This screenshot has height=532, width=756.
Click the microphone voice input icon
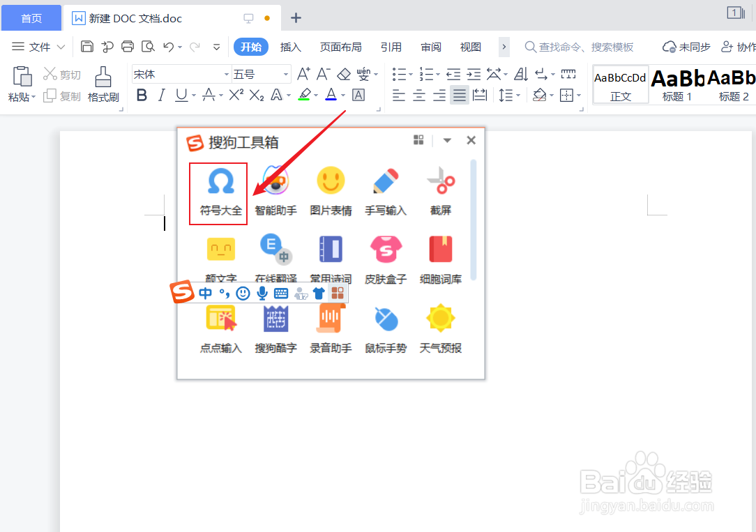point(262,293)
